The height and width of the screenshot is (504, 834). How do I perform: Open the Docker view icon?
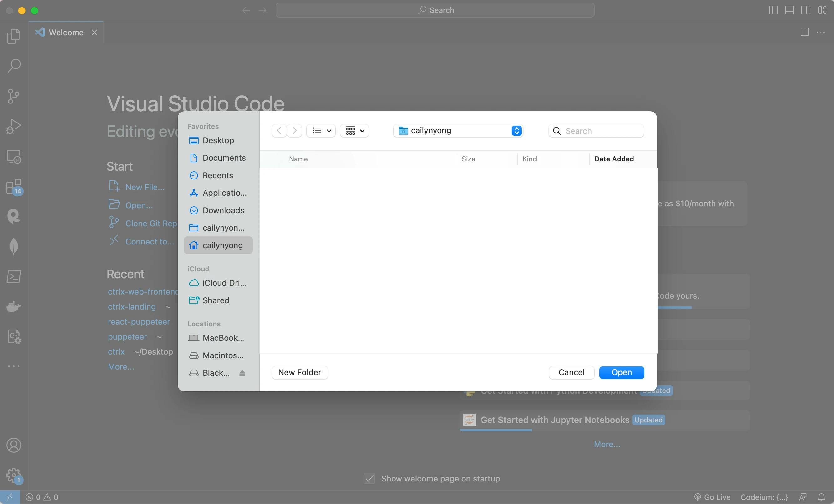click(13, 306)
